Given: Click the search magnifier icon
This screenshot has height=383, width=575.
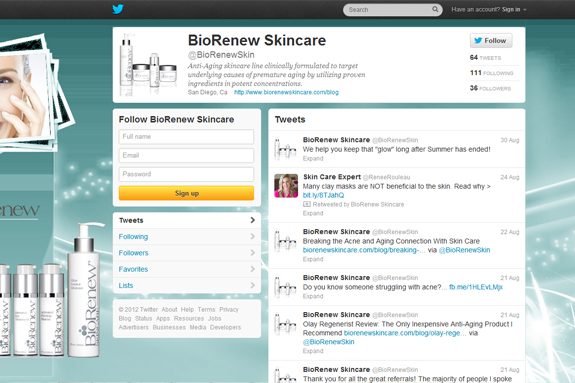Looking at the screenshot, I should [435, 10].
